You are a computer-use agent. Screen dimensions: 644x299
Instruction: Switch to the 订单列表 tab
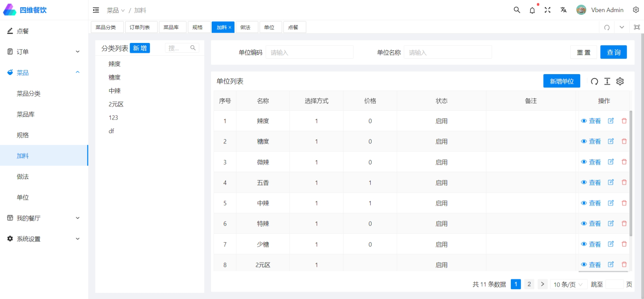(x=141, y=28)
